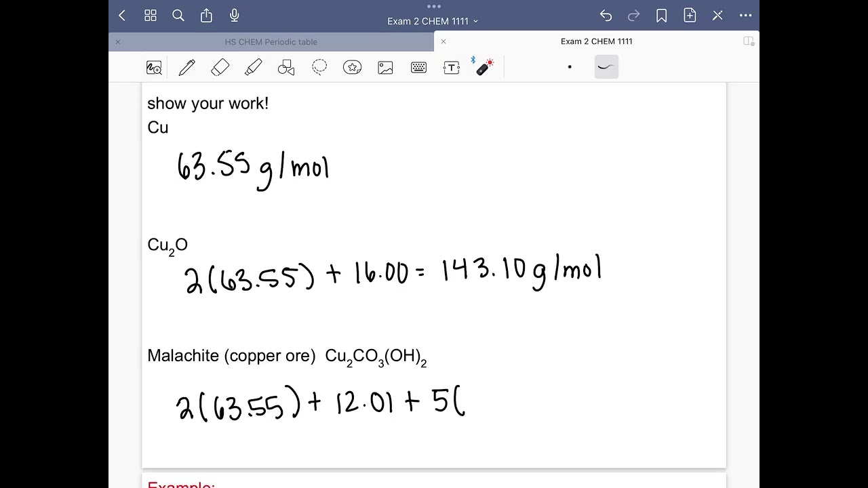Select the Eraser tool
868x488 pixels.
pyautogui.click(x=220, y=67)
